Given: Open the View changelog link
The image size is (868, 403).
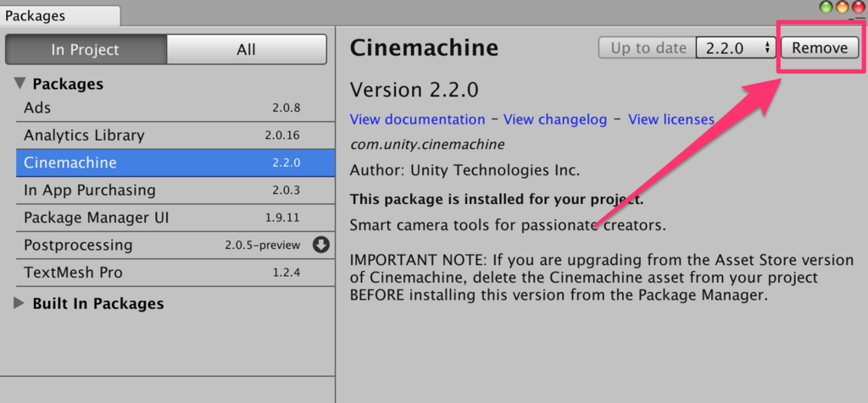Looking at the screenshot, I should [x=555, y=119].
